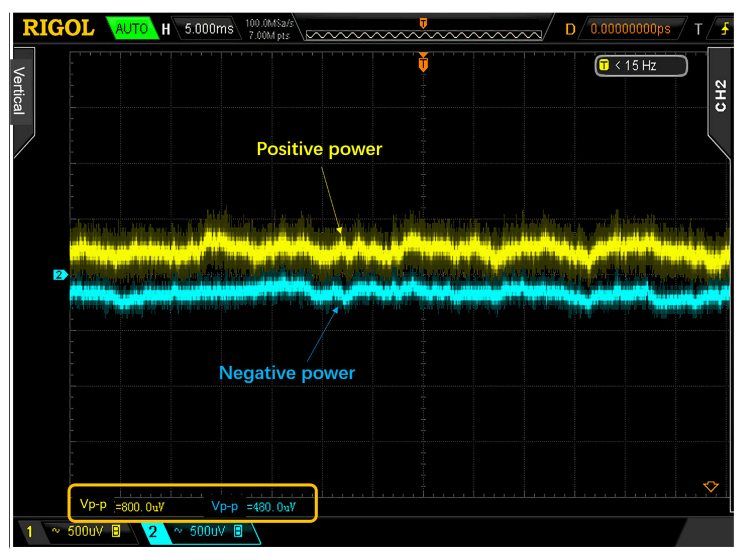The height and width of the screenshot is (560, 743).
Task: Click channel 1 bandwidth limit B icon
Action: pyautogui.click(x=116, y=531)
